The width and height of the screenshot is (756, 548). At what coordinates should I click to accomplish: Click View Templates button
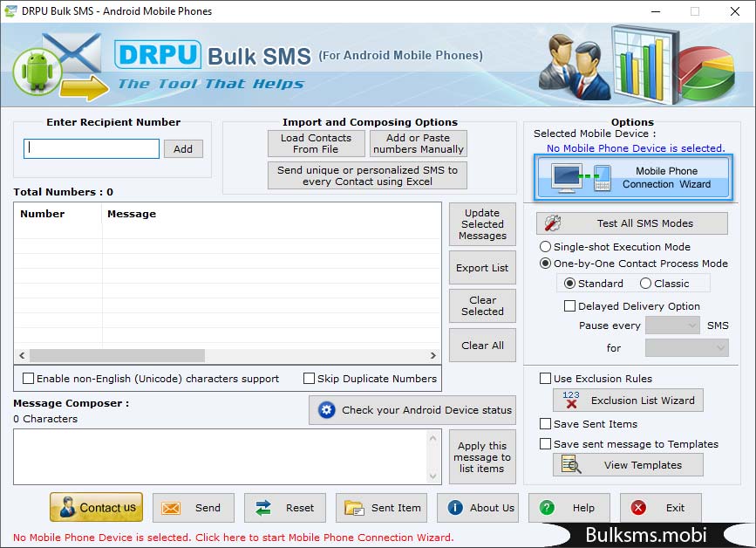(x=628, y=465)
